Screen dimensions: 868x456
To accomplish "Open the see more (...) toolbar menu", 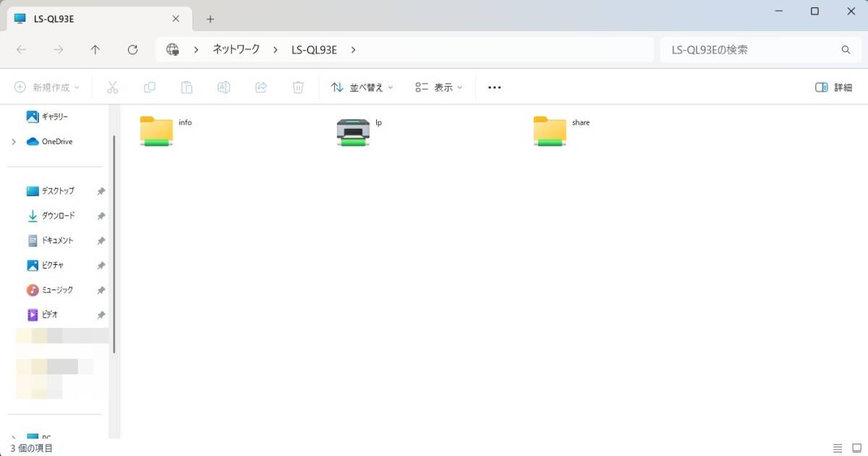I will click(x=494, y=87).
